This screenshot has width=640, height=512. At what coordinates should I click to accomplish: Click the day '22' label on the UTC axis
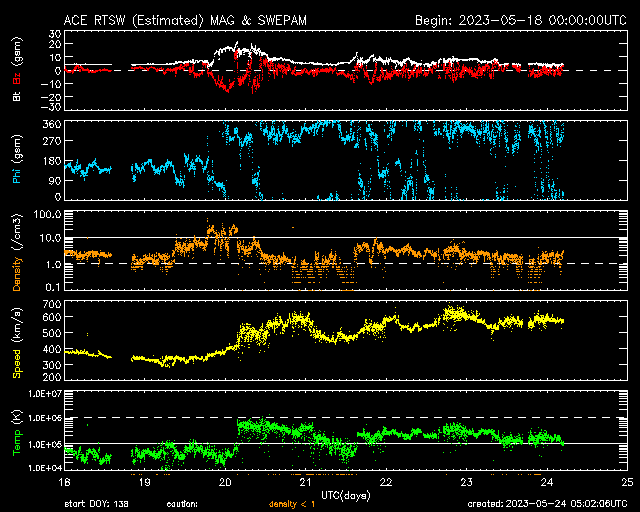pos(386,482)
